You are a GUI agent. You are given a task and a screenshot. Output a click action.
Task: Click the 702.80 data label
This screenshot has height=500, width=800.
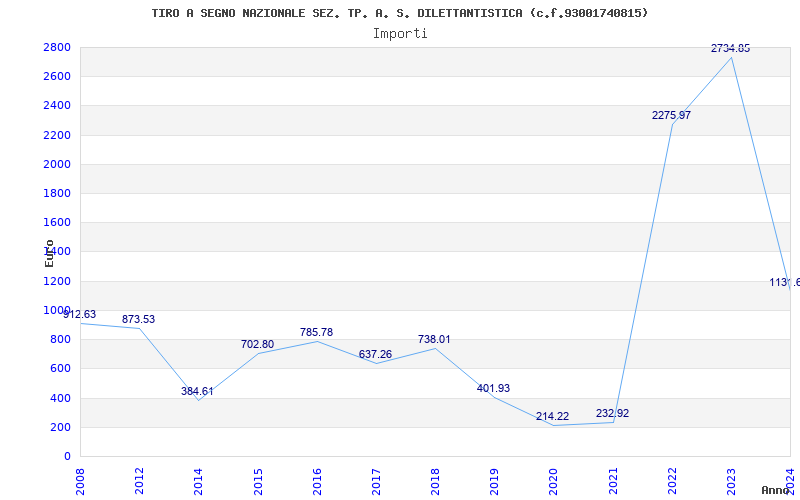[x=257, y=344]
